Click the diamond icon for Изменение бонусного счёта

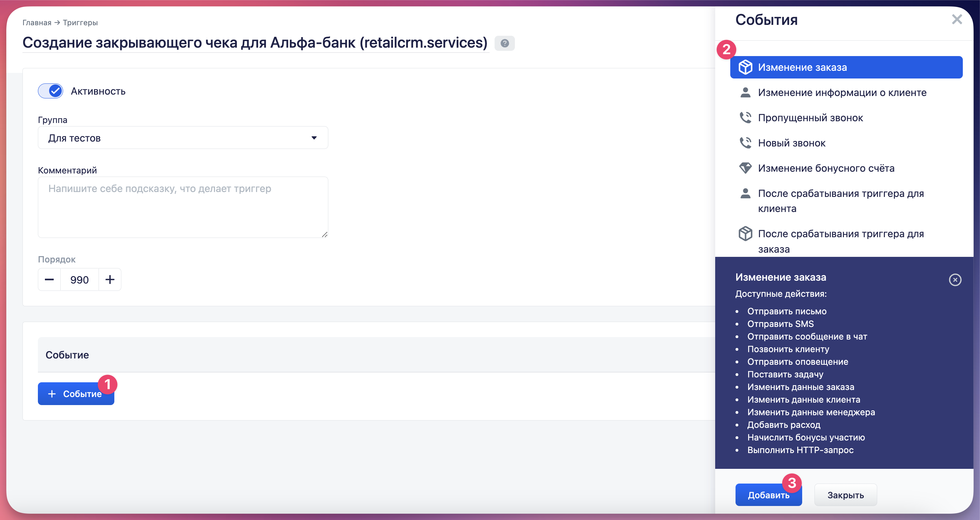[x=745, y=168]
